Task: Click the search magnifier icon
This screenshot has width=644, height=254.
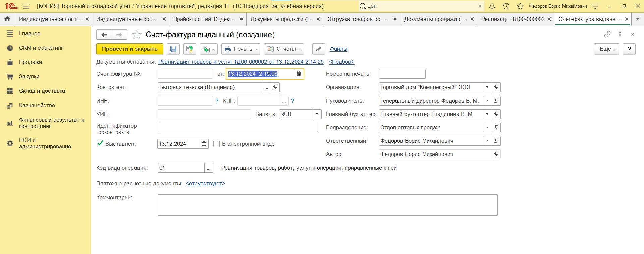Action: [363, 6]
